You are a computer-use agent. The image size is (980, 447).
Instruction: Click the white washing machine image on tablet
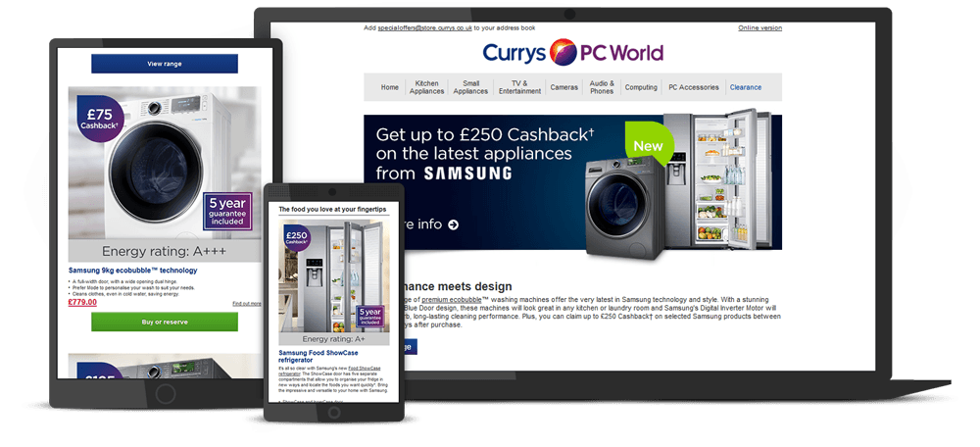click(x=166, y=166)
